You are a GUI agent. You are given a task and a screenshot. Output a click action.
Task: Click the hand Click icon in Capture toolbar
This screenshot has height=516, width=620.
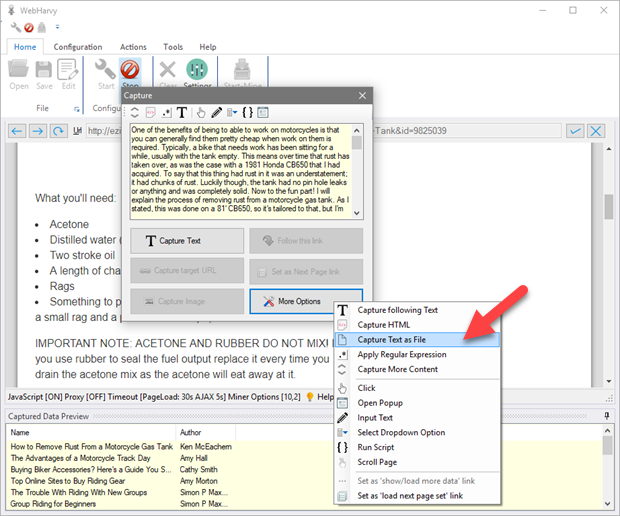200,113
